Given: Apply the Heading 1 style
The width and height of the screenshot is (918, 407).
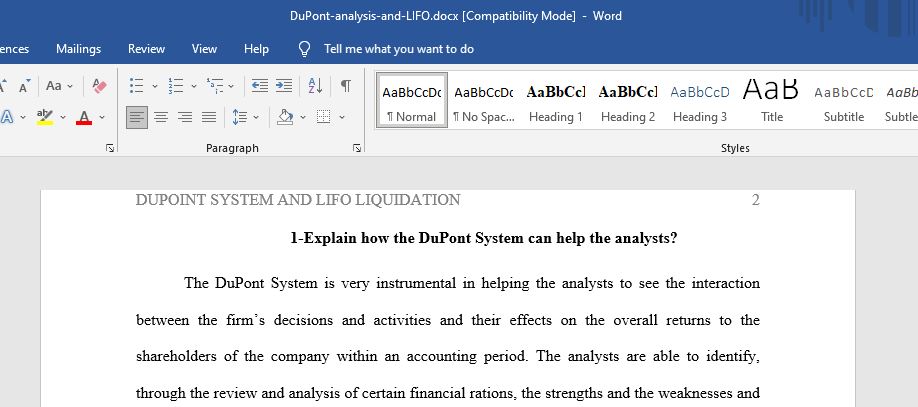Looking at the screenshot, I should tap(556, 99).
